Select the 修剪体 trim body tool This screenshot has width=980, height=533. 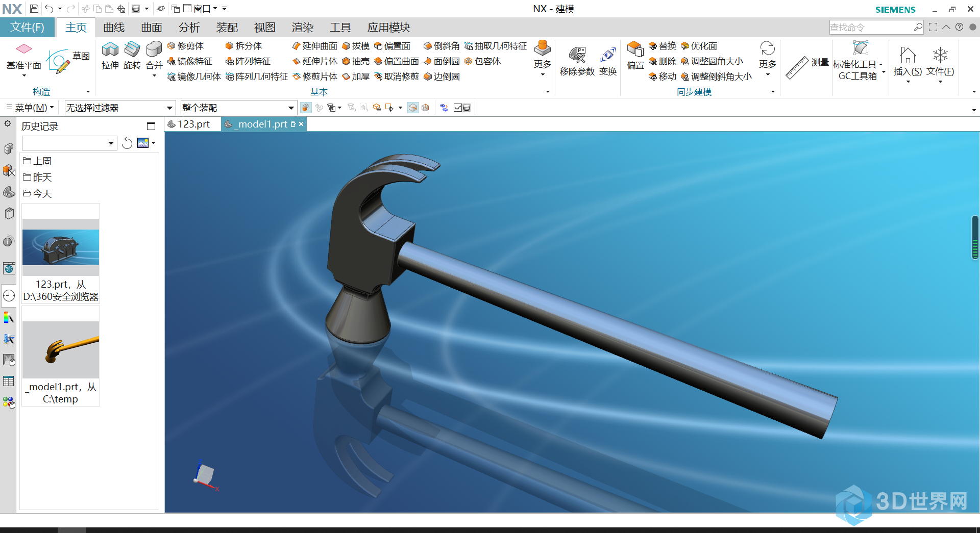[186, 46]
